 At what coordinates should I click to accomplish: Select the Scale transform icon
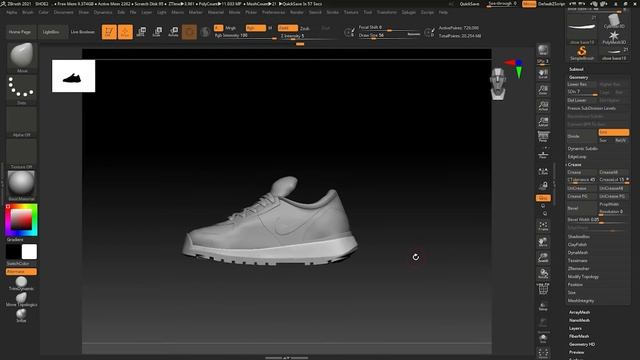point(157,32)
